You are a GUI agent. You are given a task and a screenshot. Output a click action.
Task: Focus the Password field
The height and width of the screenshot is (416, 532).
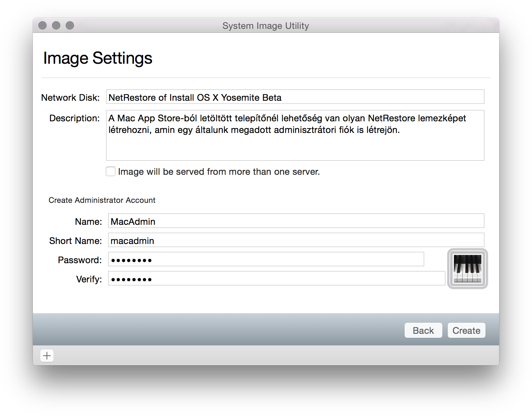click(x=266, y=259)
